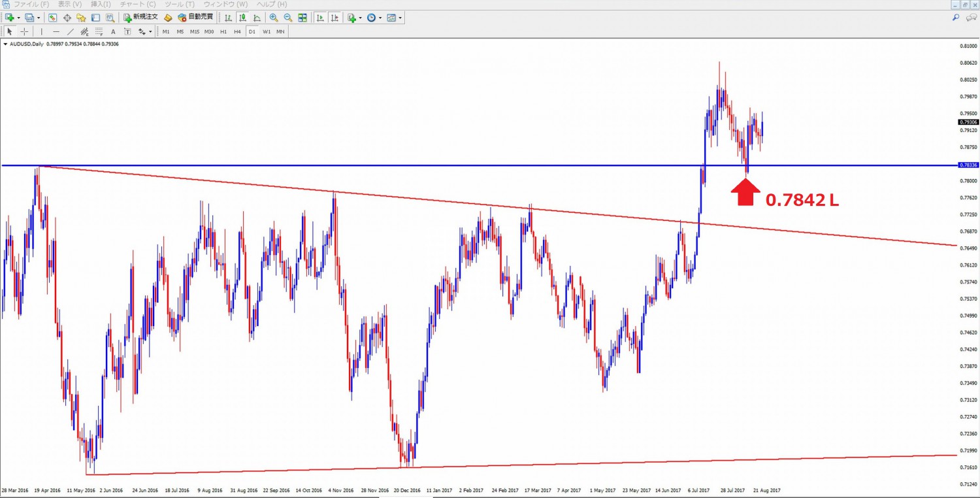This screenshot has height=498, width=980.
Task: Expand the Templates dropdown arrow
Action: [x=400, y=18]
